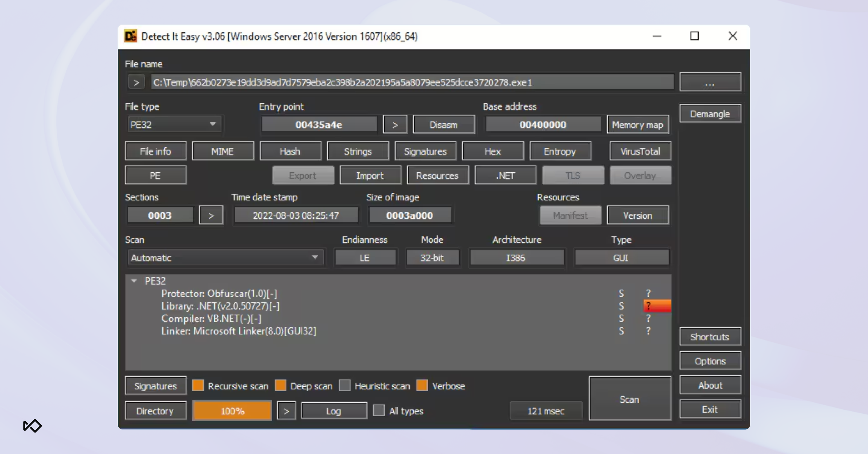868x454 pixels.
Task: Open the entry point arrow button
Action: tap(395, 125)
